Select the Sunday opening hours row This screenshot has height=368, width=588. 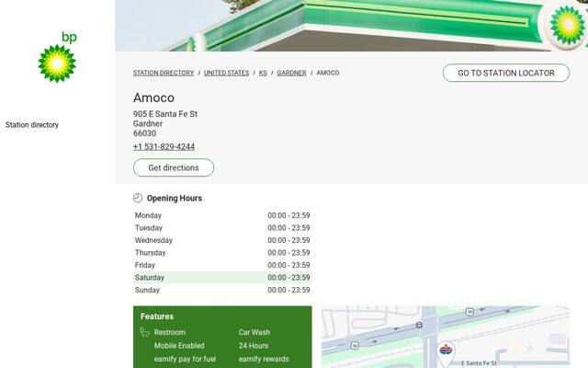222,290
